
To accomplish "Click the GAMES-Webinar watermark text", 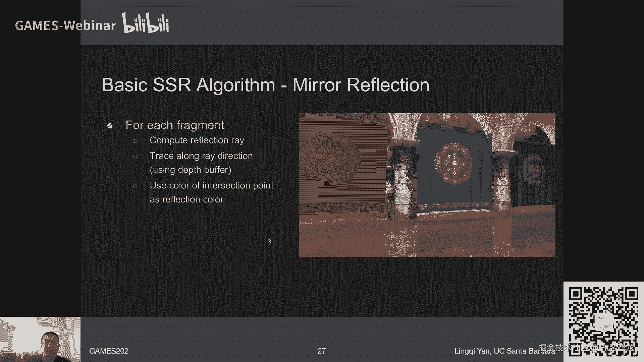I will (x=65, y=25).
